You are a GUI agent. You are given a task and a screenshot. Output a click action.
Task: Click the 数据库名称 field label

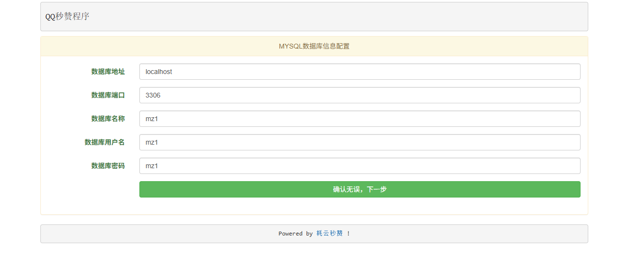[x=108, y=119]
